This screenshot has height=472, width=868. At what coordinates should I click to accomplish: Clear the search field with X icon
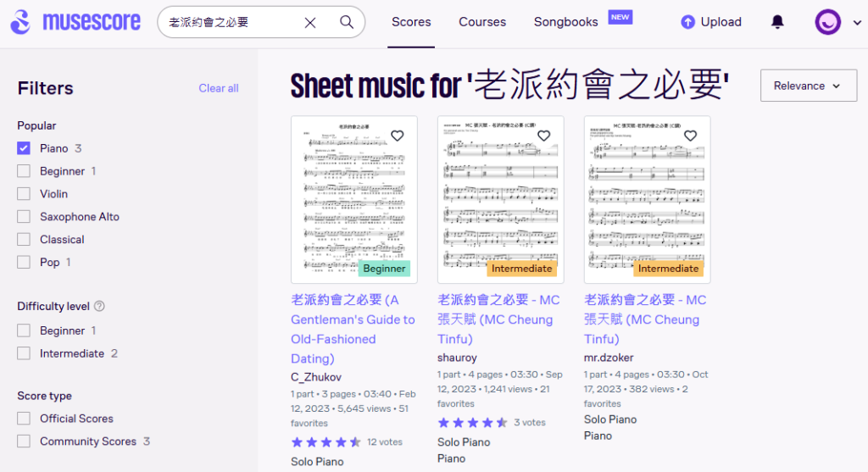click(x=310, y=22)
